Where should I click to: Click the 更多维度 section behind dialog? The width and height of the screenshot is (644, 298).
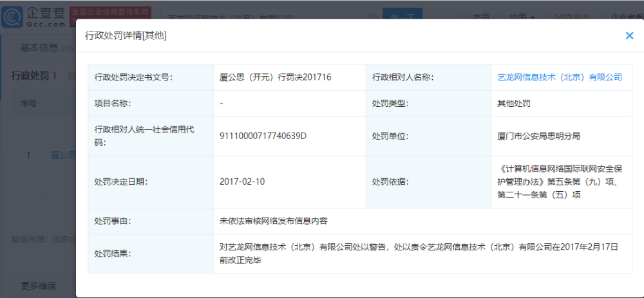click(39, 286)
